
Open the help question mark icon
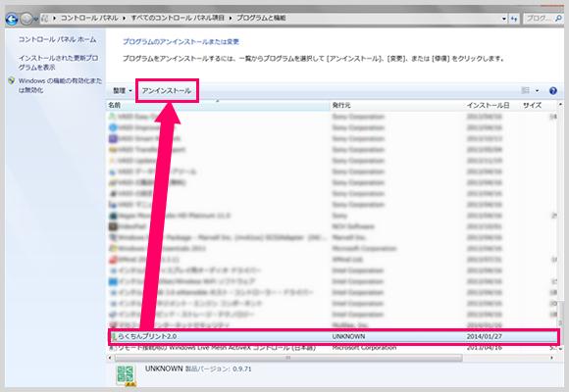(553, 91)
